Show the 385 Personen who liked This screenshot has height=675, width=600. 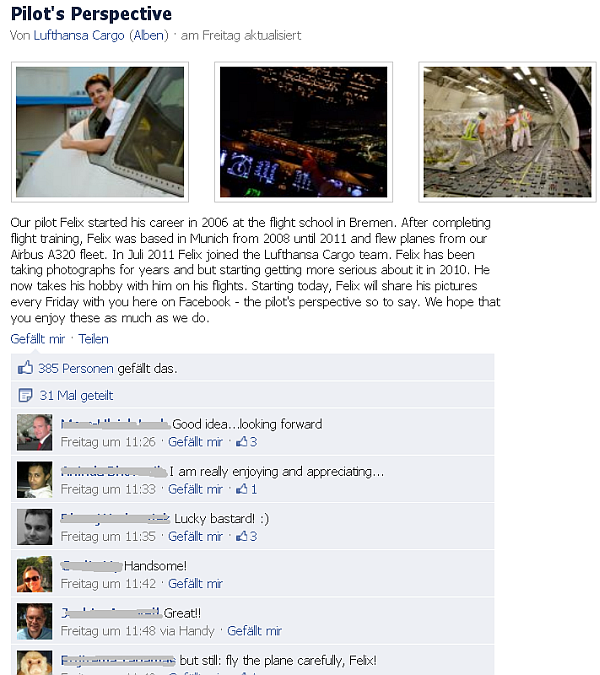76,368
